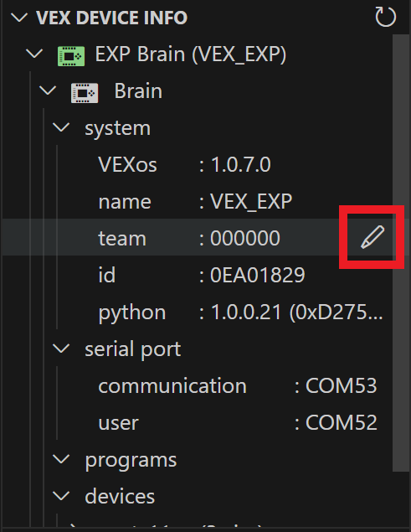Collapse the system chevron
The height and width of the screenshot is (532, 411).
point(61,127)
